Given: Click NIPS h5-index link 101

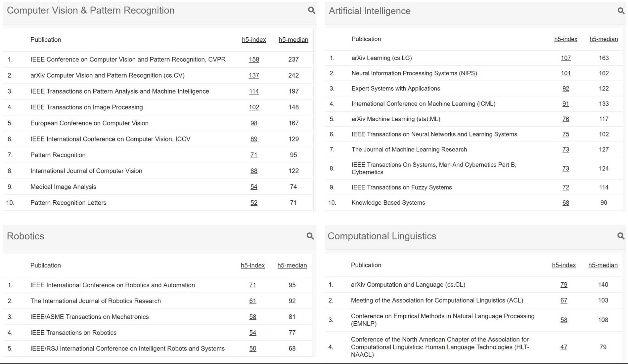Looking at the screenshot, I should [x=566, y=73].
